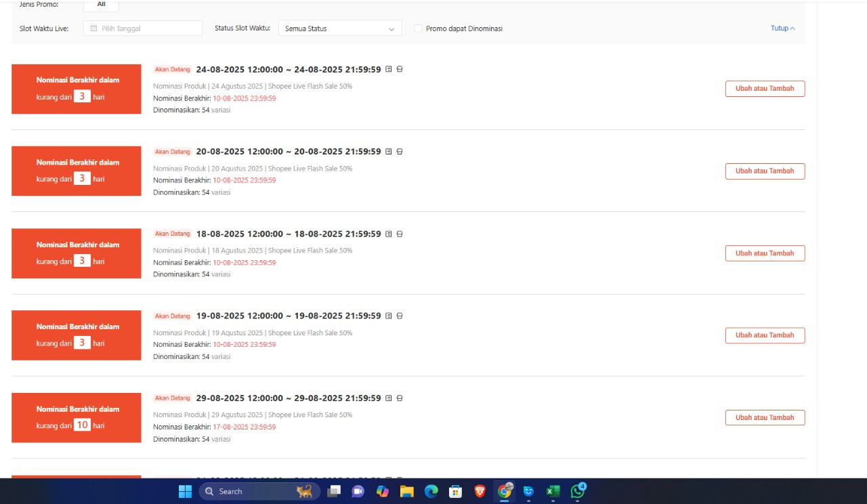Click Akan Datang tag on 29-08-2025 slot

point(173,398)
